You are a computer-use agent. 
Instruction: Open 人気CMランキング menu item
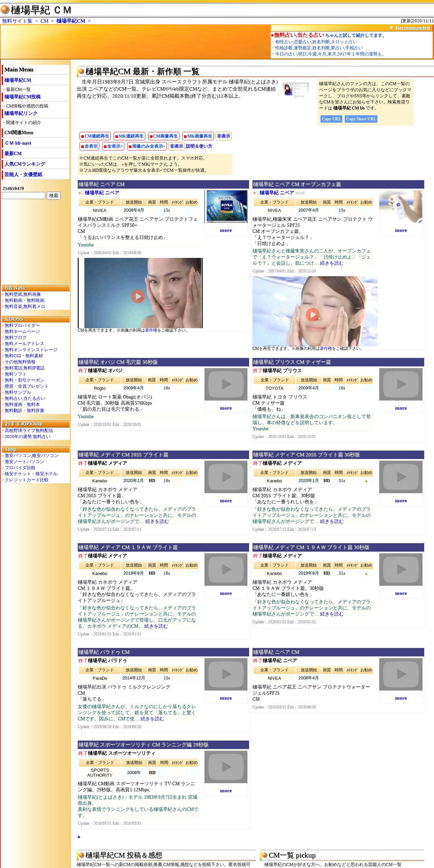(x=25, y=164)
